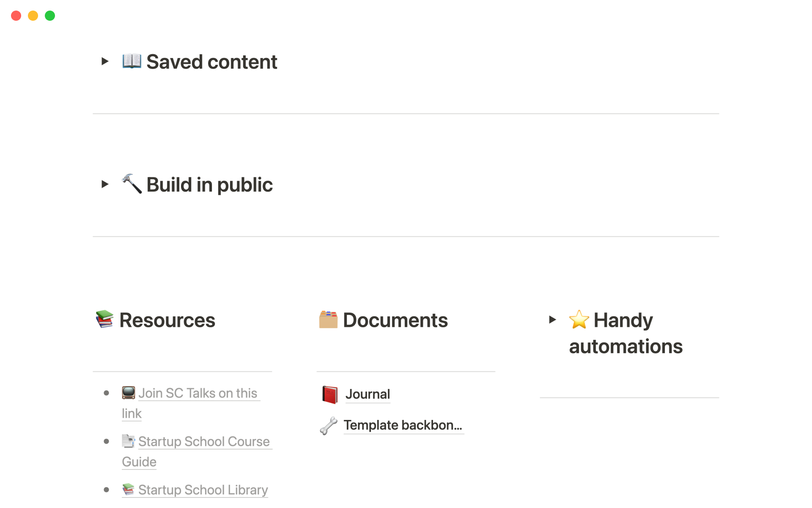Open the Join SC Talks link
The height and width of the screenshot is (508, 812).
(198, 393)
